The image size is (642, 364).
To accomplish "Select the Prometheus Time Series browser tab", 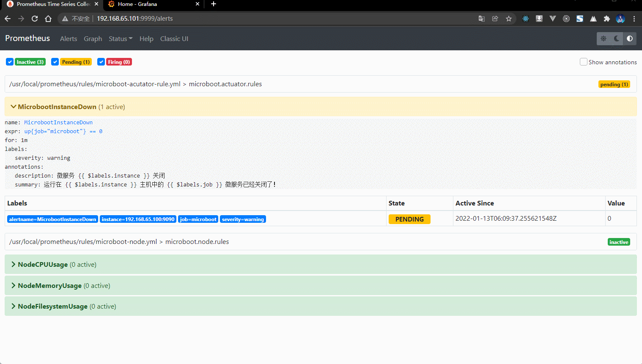I will pyautogui.click(x=53, y=4).
